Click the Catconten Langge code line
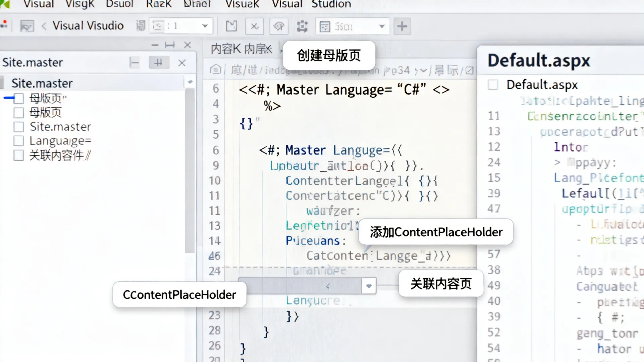Screen dimensions: 644x362 (378, 256)
